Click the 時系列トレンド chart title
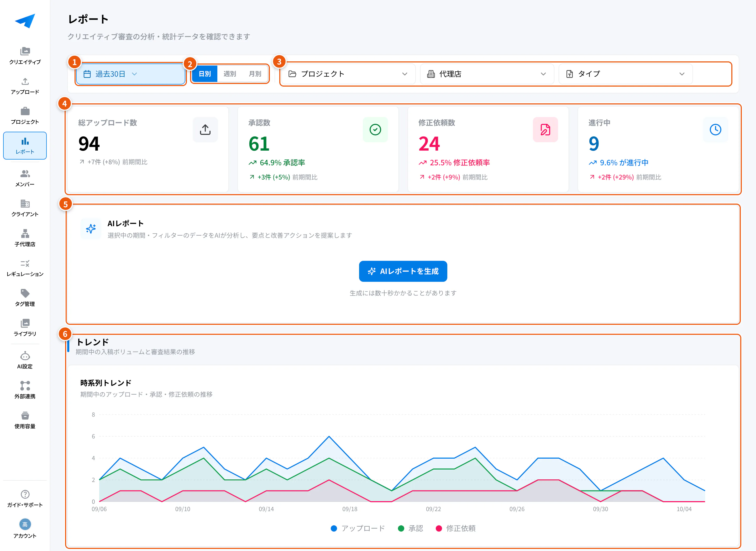The image size is (756, 551). coord(106,383)
